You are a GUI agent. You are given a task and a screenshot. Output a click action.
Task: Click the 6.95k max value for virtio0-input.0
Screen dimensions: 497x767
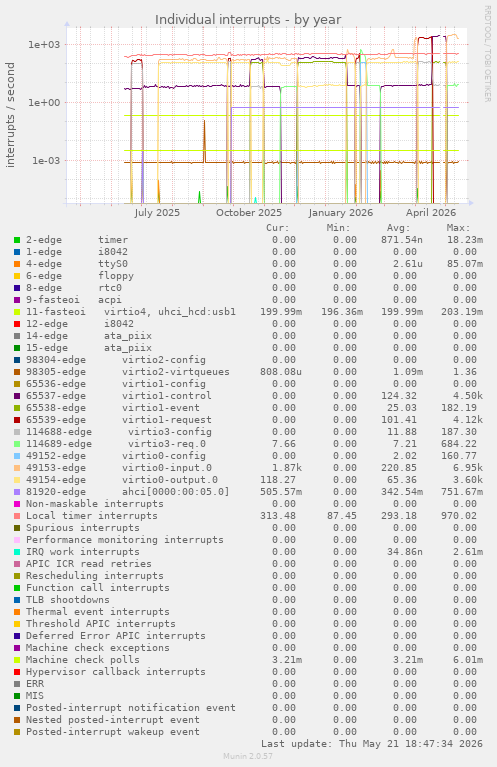pyautogui.click(x=468, y=468)
